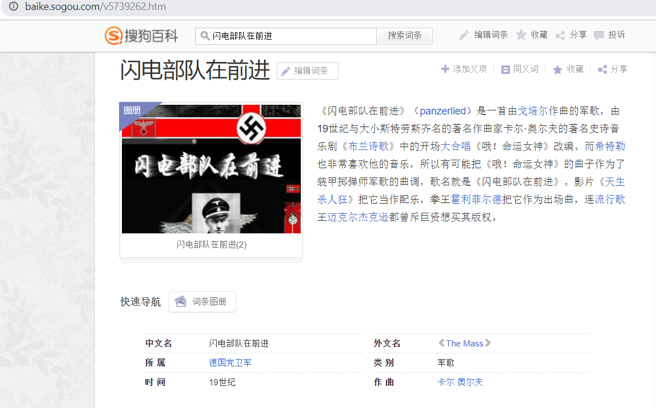Image resolution: width=656 pixels, height=408 pixels.
Task: Click the 编辑词条 button beside the title
Action: tap(308, 71)
